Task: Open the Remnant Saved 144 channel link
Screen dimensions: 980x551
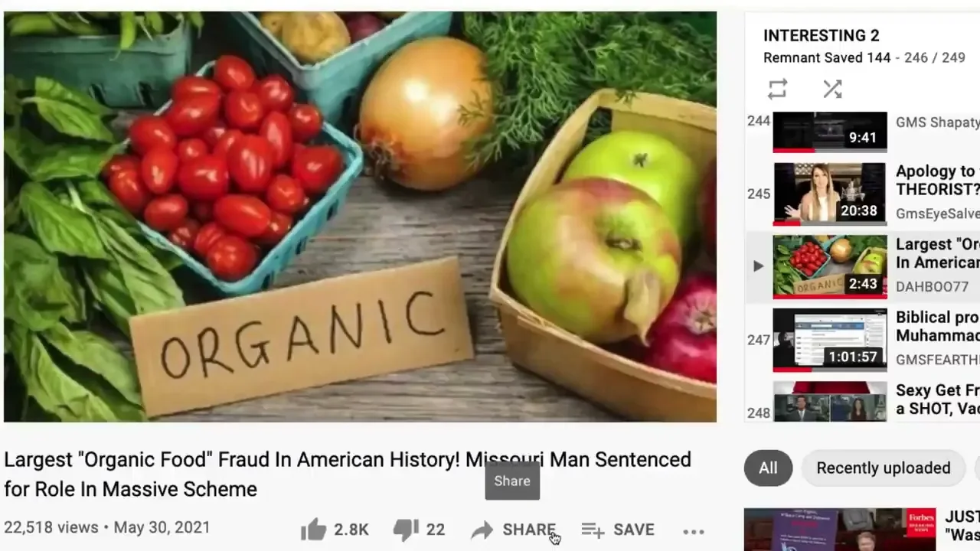Action: [x=827, y=57]
